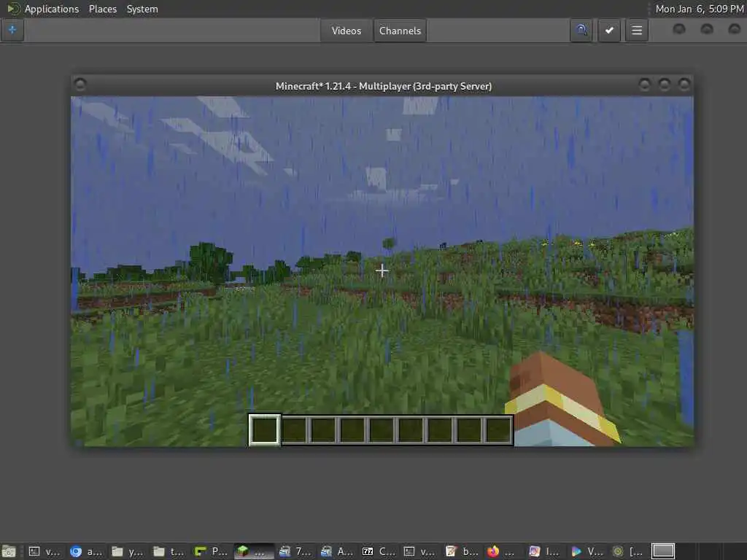
Task: Open the 'P...' taskbar item
Action: point(211,551)
